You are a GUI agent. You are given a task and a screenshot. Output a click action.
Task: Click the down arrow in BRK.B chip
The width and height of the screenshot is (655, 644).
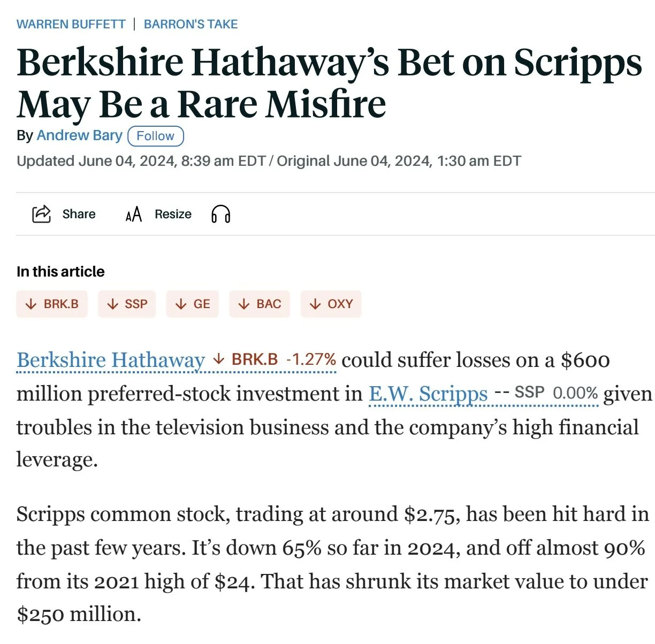32,304
